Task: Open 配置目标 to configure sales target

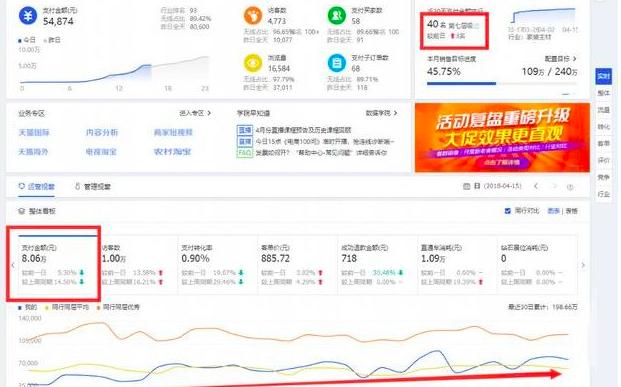Action: point(560,59)
